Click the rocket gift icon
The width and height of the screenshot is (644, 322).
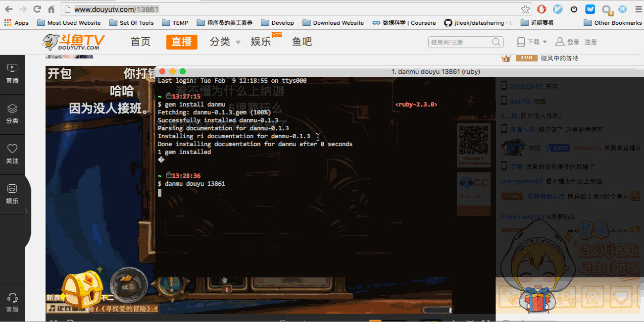(x=510, y=297)
